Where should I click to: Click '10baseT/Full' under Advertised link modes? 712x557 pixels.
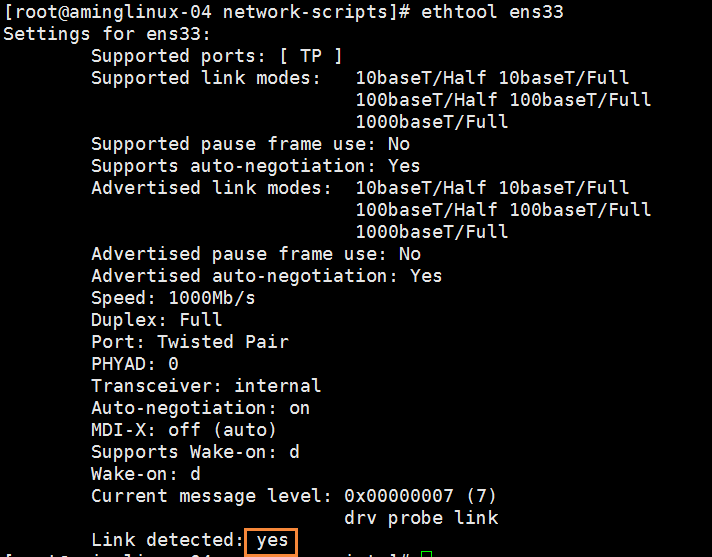coord(564,188)
